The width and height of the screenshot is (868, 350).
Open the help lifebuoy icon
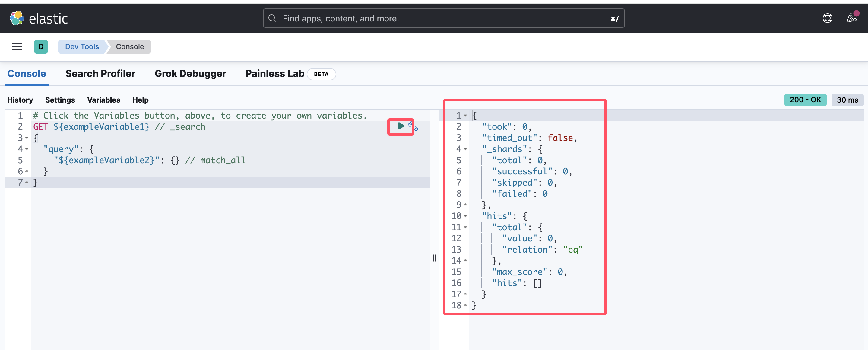pos(827,18)
